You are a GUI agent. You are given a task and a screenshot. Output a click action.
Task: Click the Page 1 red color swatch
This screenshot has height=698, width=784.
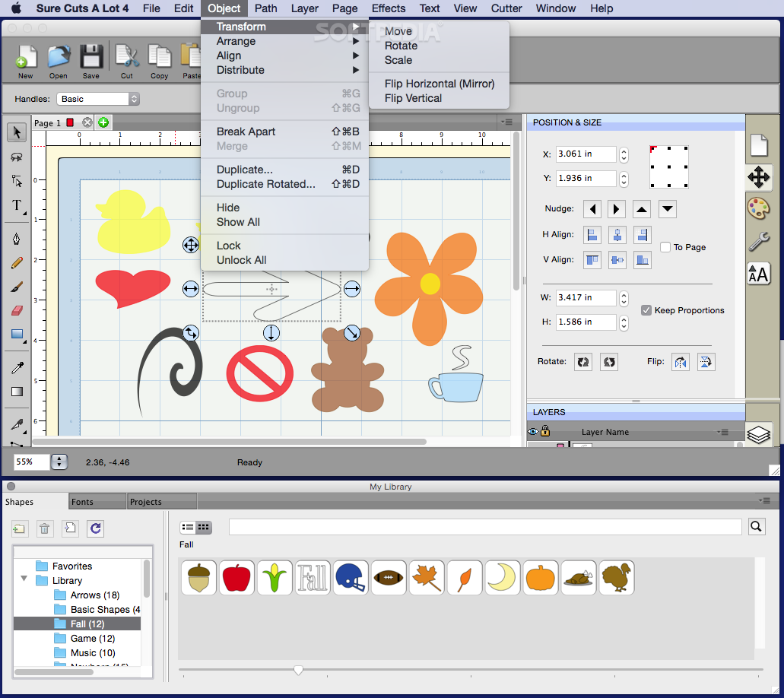(70, 122)
